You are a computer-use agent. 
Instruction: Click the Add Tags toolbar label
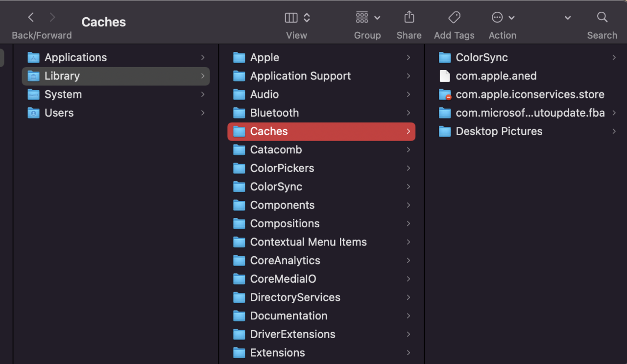[x=454, y=35]
